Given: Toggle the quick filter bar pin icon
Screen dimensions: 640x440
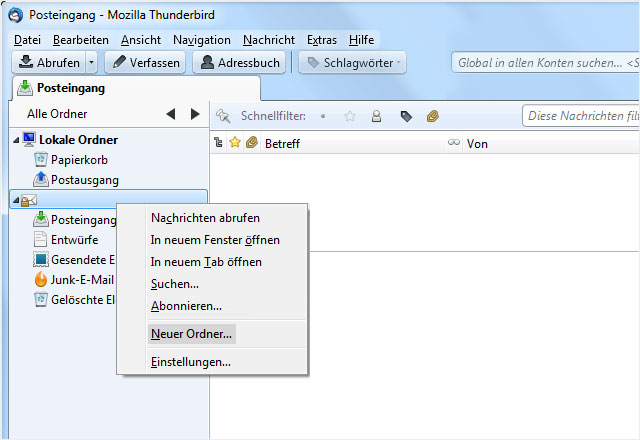Looking at the screenshot, I should [x=223, y=116].
